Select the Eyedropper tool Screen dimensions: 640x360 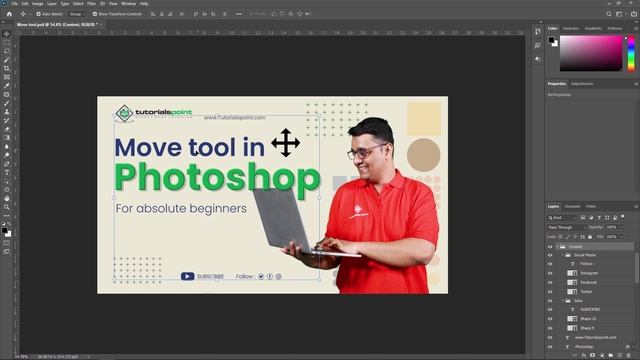click(7, 86)
